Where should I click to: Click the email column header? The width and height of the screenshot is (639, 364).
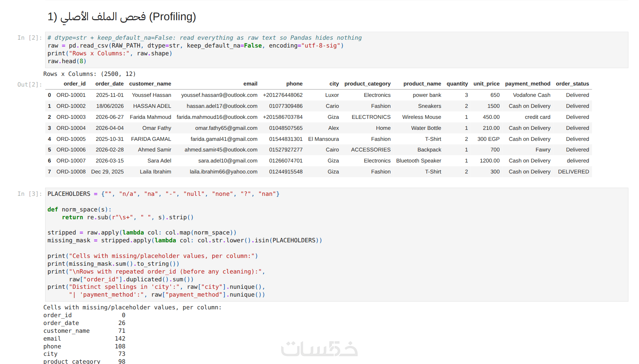(x=250, y=84)
